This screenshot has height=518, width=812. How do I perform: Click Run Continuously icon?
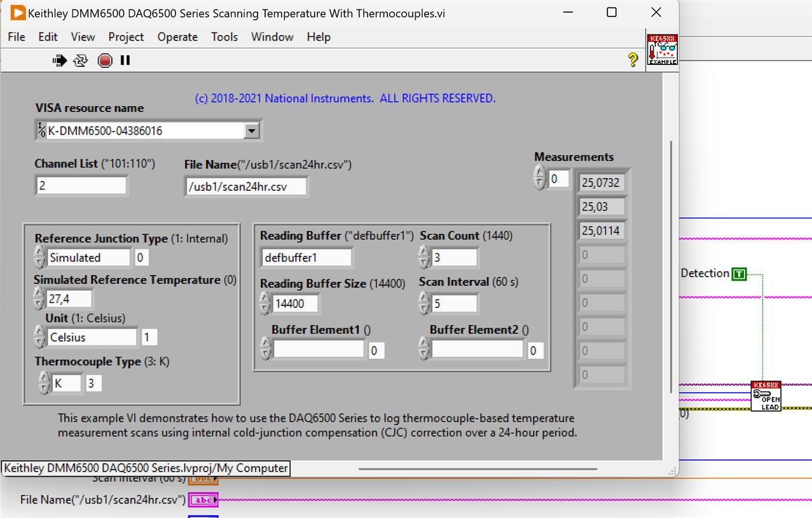pos(81,60)
